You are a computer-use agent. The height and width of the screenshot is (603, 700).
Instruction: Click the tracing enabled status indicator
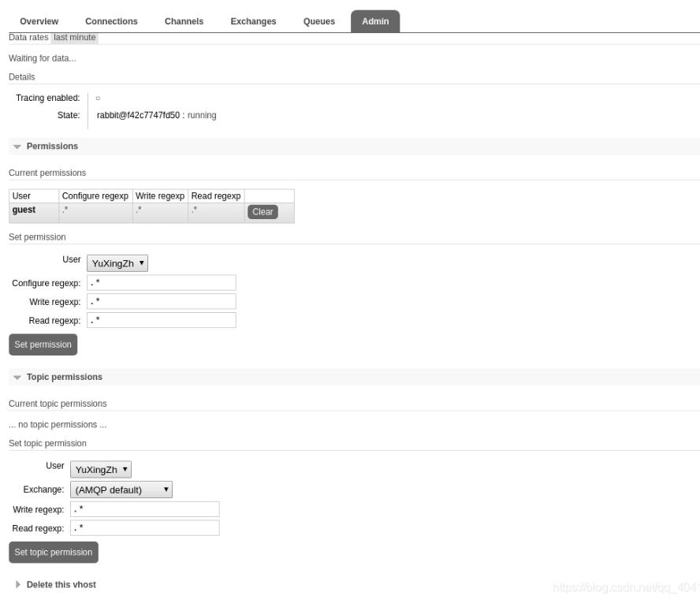pyautogui.click(x=99, y=99)
